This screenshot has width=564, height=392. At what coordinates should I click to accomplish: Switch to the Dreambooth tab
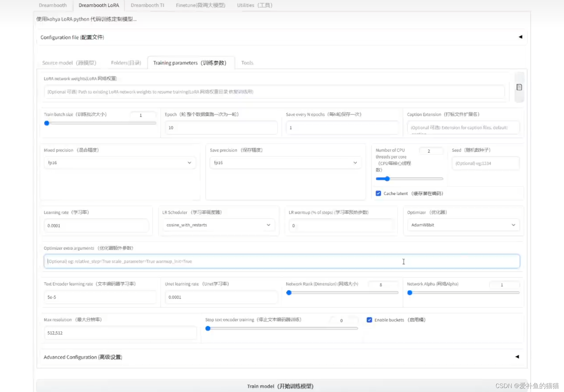[53, 5]
